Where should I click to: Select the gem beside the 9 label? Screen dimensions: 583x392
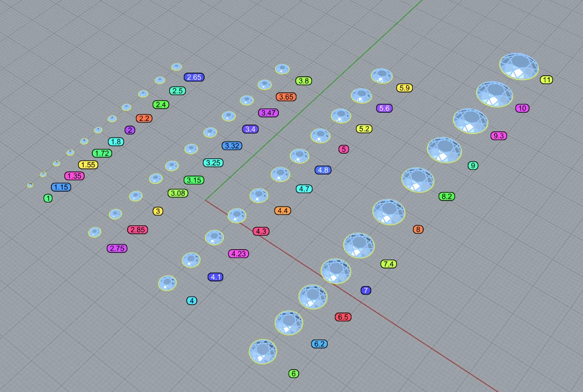coord(444,150)
